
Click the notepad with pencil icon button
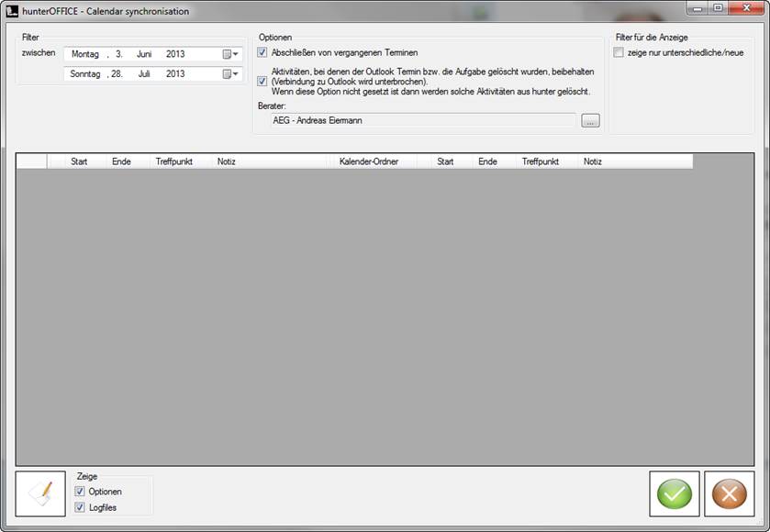[40, 494]
